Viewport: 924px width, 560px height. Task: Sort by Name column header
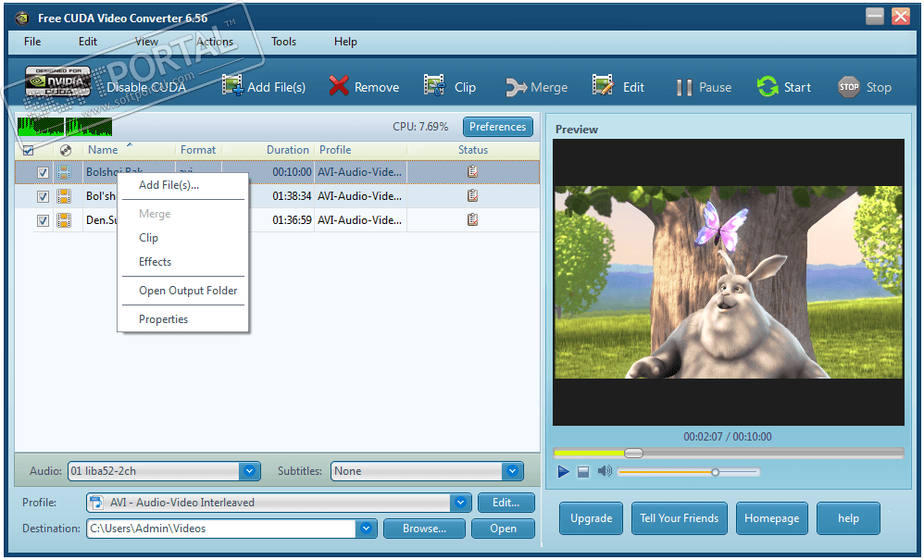tap(103, 150)
